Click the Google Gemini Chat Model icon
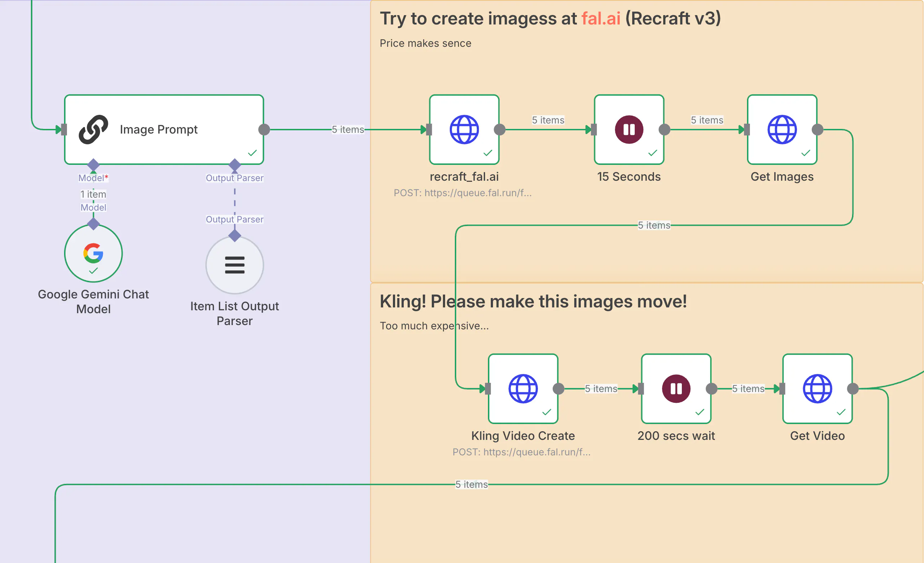 tap(94, 253)
